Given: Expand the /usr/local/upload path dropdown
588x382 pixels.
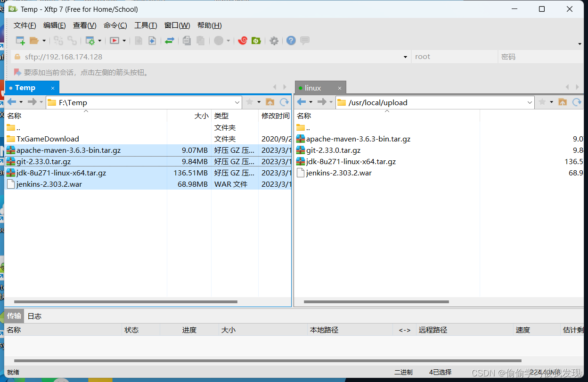Looking at the screenshot, I should 530,102.
